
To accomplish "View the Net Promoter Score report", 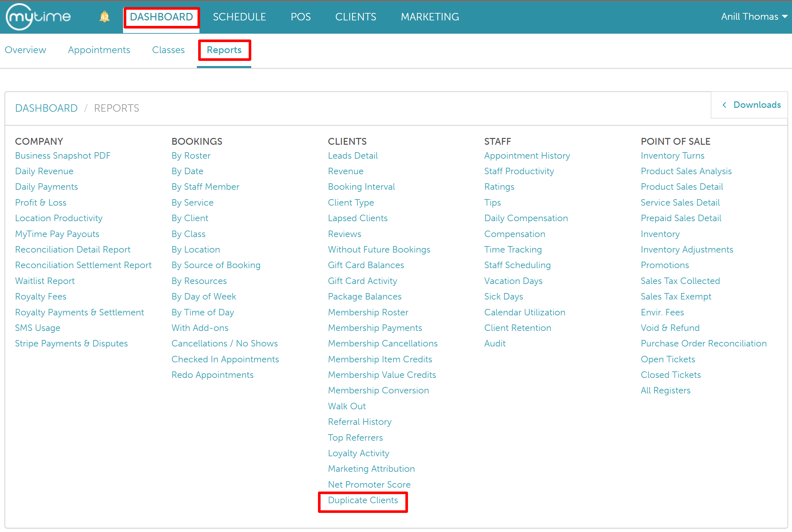I will pos(369,484).
